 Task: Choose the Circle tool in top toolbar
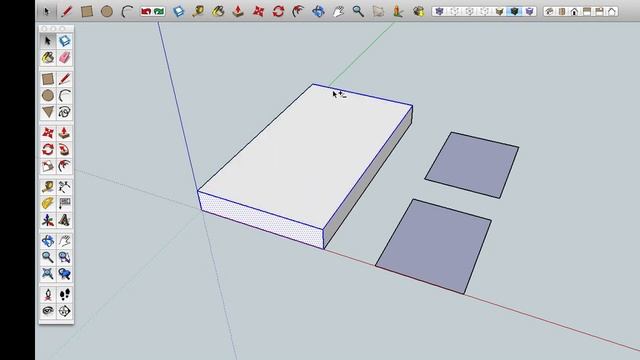pos(107,11)
